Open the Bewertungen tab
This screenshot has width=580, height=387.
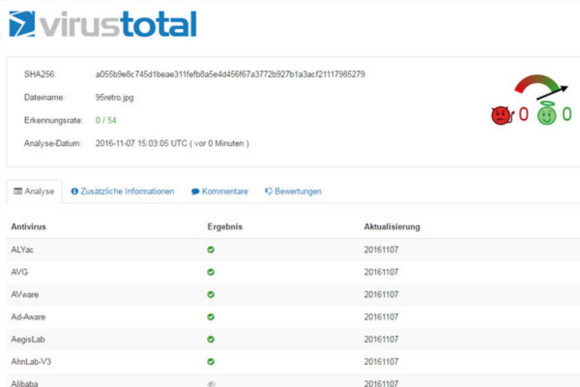(293, 191)
